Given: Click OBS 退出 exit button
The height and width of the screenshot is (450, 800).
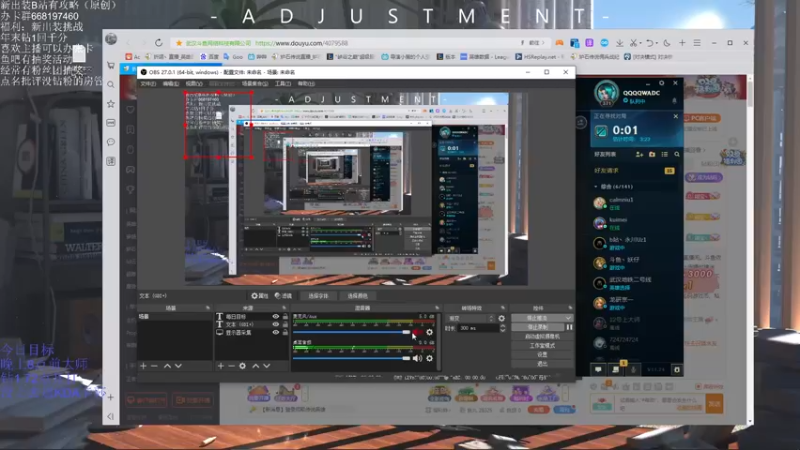Looking at the screenshot, I should pyautogui.click(x=542, y=364).
